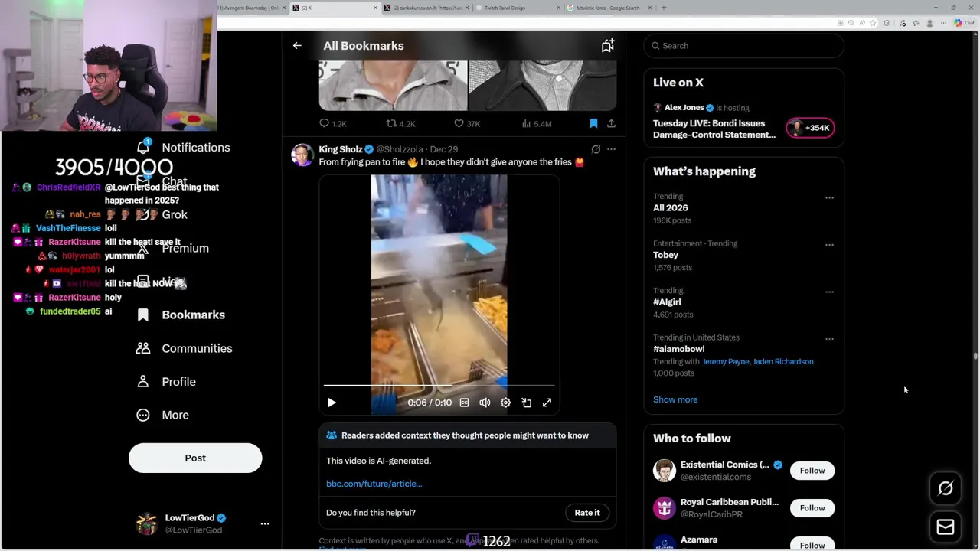The image size is (980, 551).
Task: Toggle captions on the video player
Action: coord(464,403)
